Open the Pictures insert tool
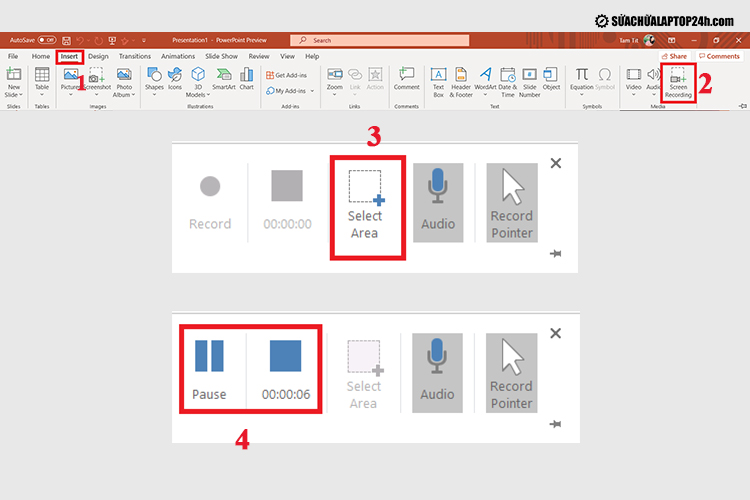 [x=70, y=79]
